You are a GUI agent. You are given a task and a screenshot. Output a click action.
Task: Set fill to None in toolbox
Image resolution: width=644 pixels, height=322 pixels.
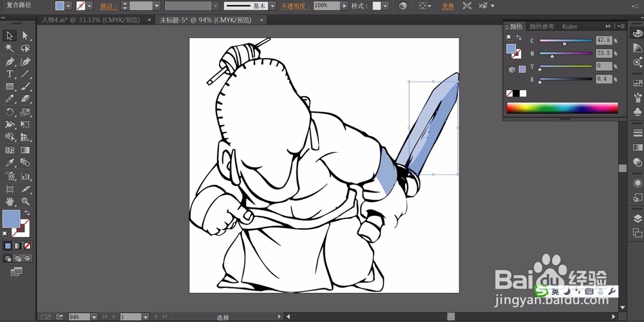[x=28, y=246]
